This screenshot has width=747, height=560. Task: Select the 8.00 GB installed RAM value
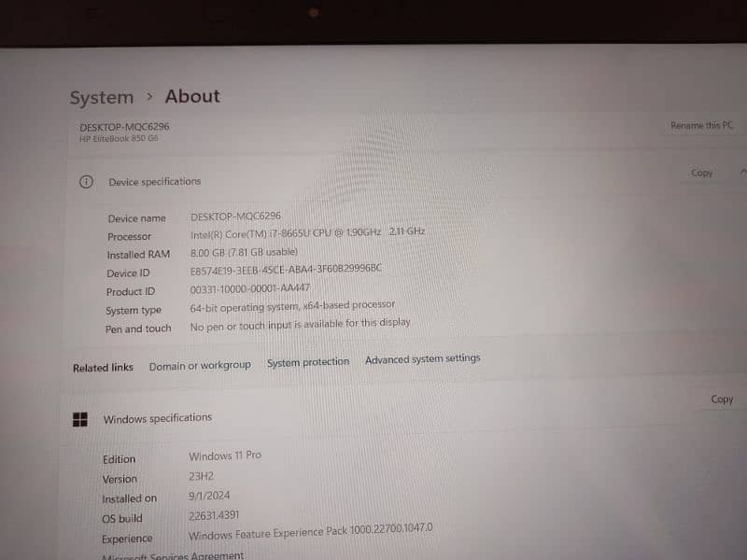pos(244,252)
